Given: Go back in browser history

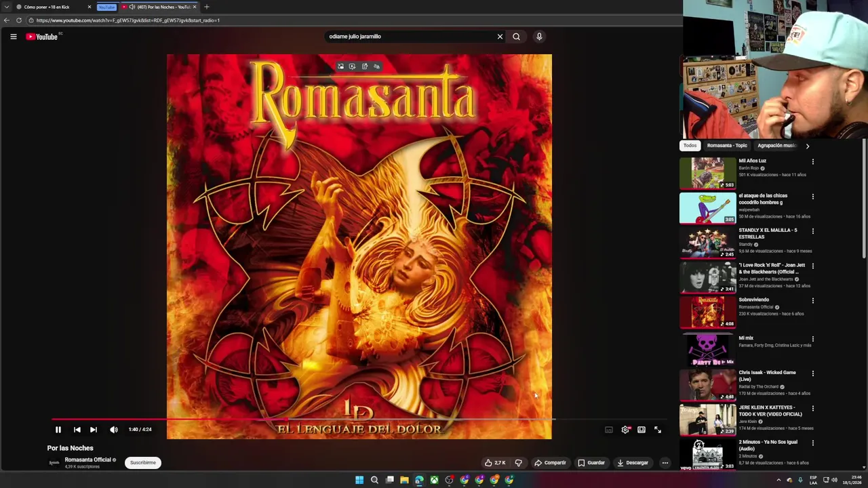Looking at the screenshot, I should click(7, 20).
